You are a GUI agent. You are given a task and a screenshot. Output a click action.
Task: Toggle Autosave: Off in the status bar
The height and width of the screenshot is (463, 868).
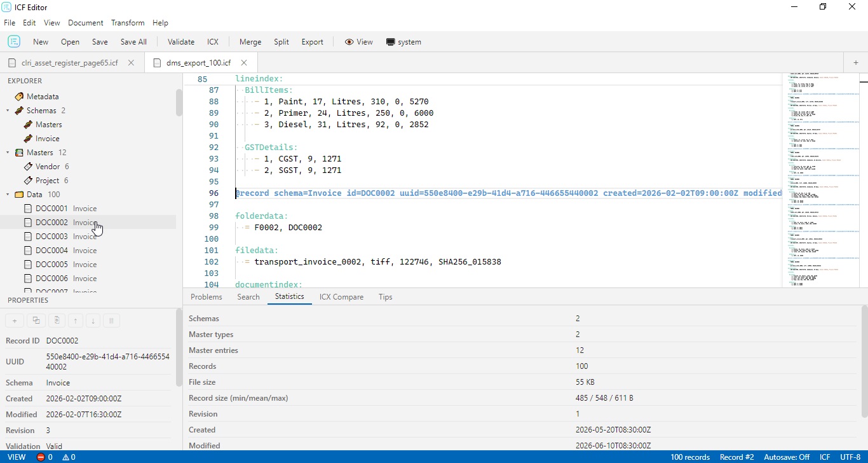pyautogui.click(x=787, y=457)
